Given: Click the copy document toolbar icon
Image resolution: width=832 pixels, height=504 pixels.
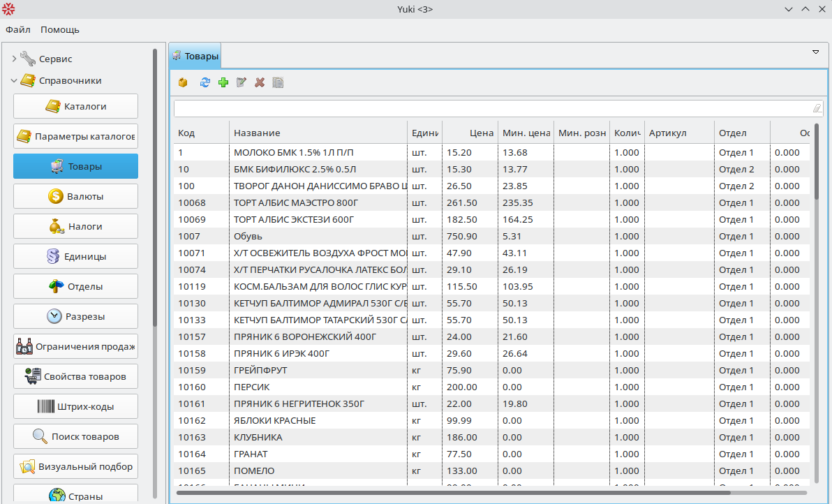Looking at the screenshot, I should coord(278,82).
